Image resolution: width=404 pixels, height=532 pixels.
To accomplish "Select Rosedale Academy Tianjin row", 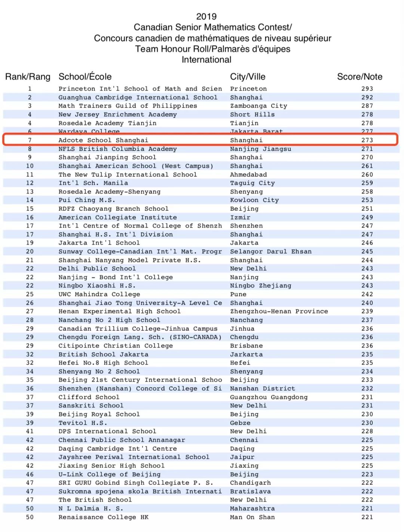I will [x=201, y=123].
